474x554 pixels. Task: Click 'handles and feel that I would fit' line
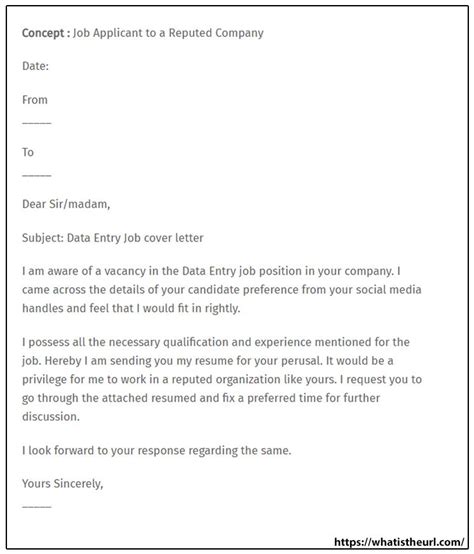coord(131,308)
